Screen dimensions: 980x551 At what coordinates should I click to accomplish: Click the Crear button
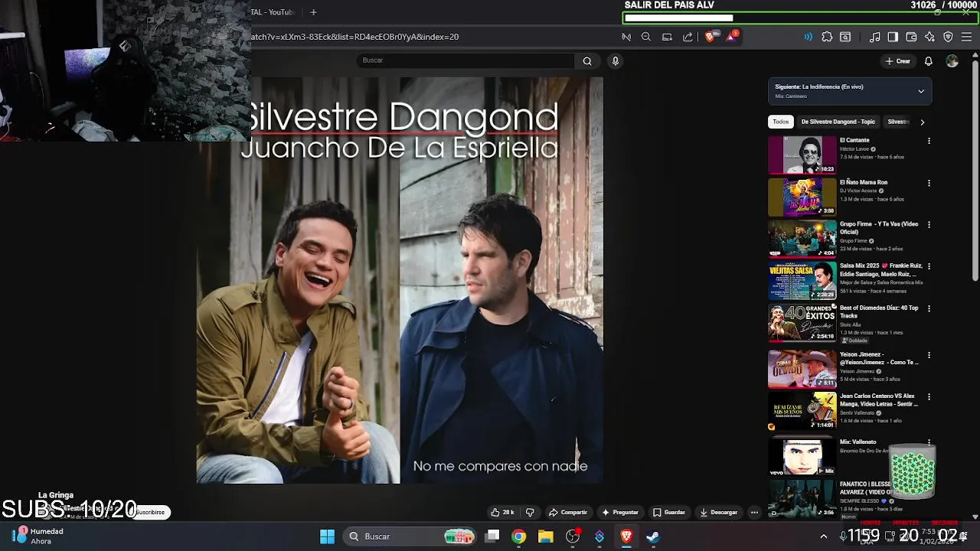pos(898,61)
